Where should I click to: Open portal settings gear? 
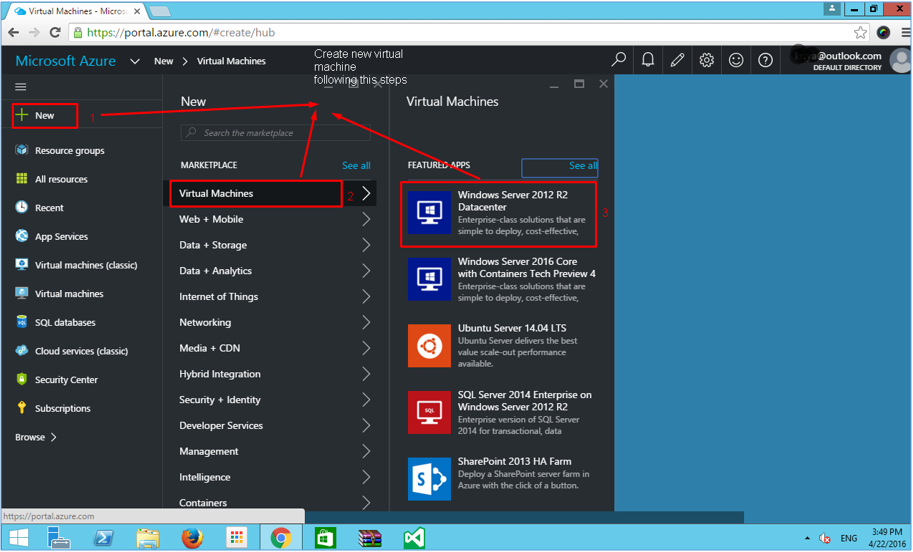(x=706, y=59)
